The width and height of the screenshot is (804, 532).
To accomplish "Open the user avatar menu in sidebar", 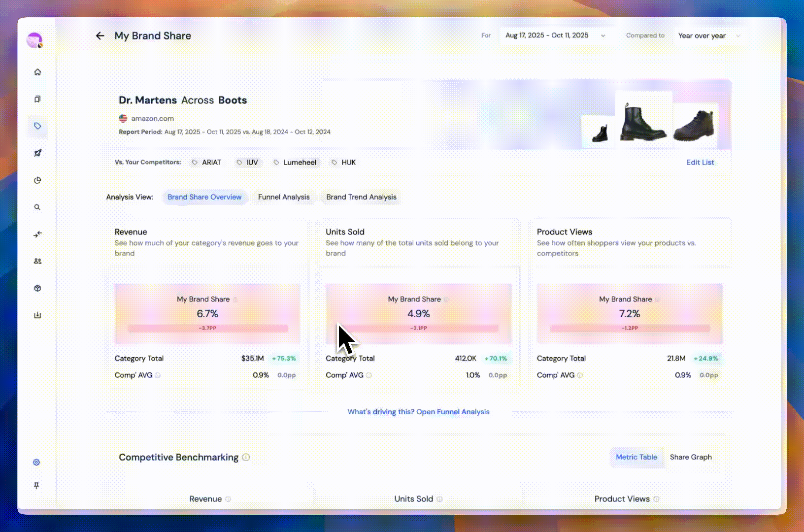I will [x=34, y=40].
